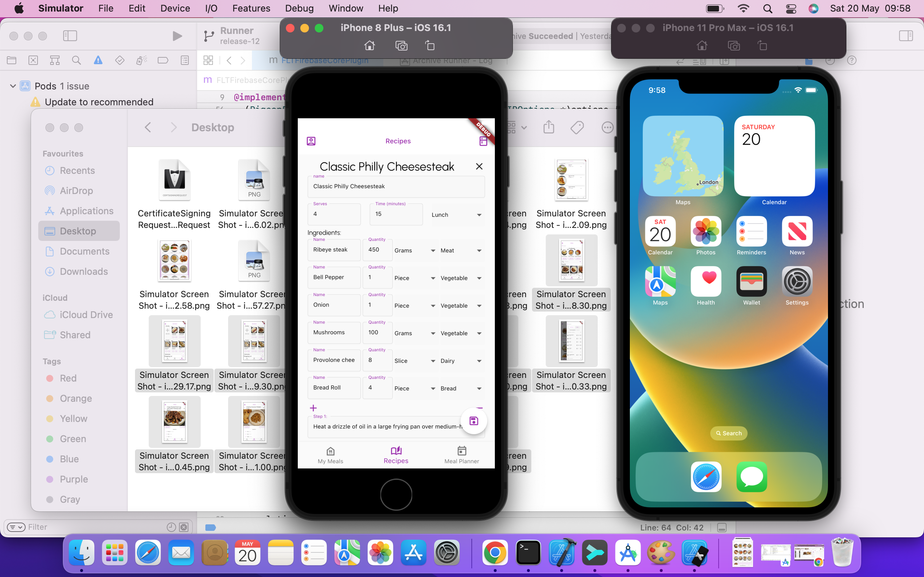924x577 pixels.
Task: Click the Home button in the iPhone 8 Plus toolbar
Action: pos(369,46)
